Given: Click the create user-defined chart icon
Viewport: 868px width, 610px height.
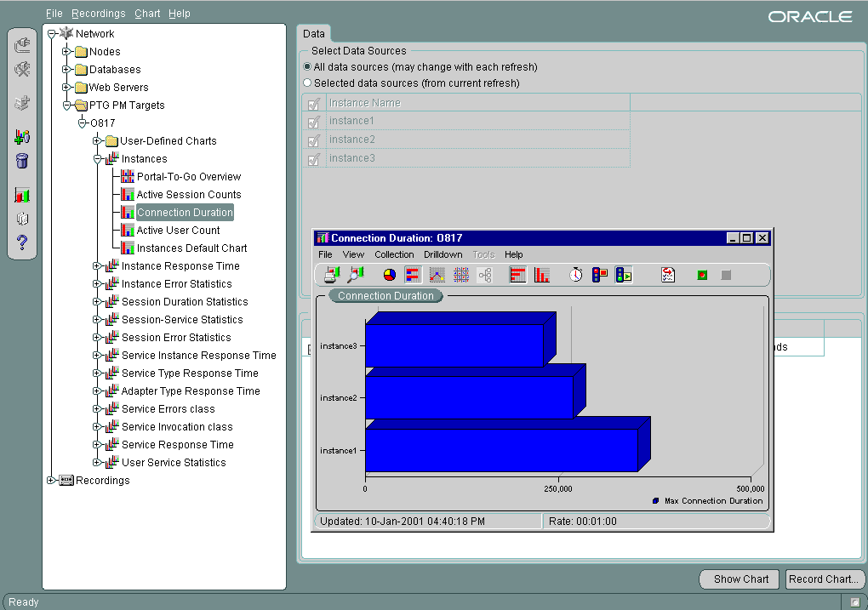Looking at the screenshot, I should tap(22, 136).
